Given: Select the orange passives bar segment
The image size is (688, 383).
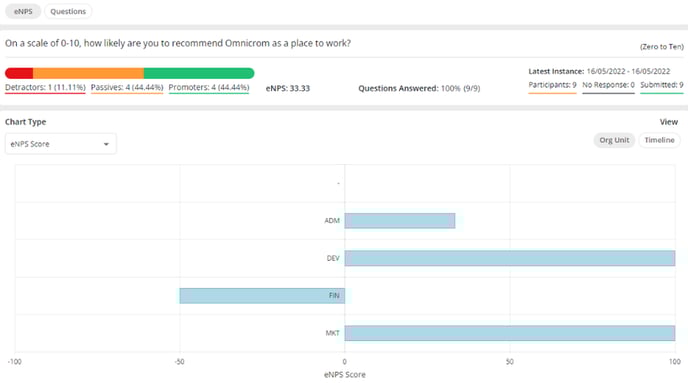Looking at the screenshot, I should (88, 73).
